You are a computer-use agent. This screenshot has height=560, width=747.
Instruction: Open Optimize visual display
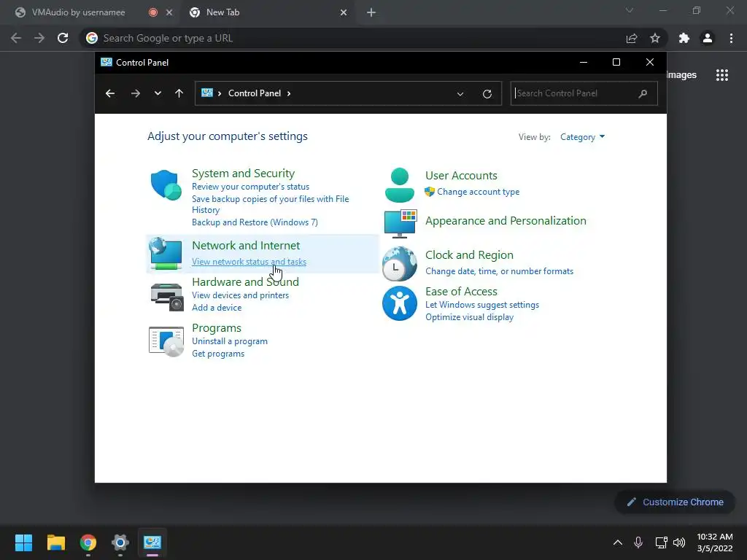tap(469, 317)
